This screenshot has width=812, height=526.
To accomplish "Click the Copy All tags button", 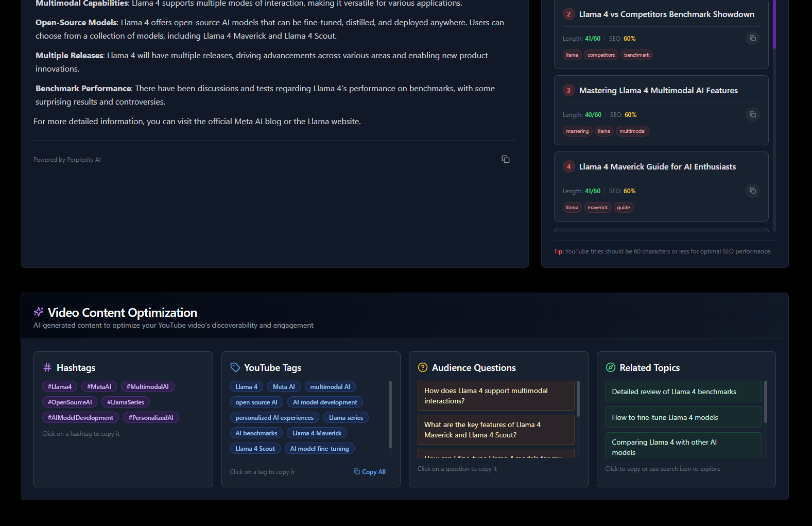I will tap(370, 472).
